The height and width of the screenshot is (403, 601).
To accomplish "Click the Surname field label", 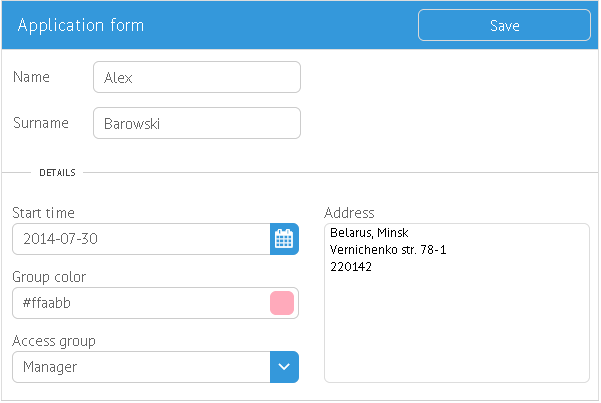I will click(41, 123).
